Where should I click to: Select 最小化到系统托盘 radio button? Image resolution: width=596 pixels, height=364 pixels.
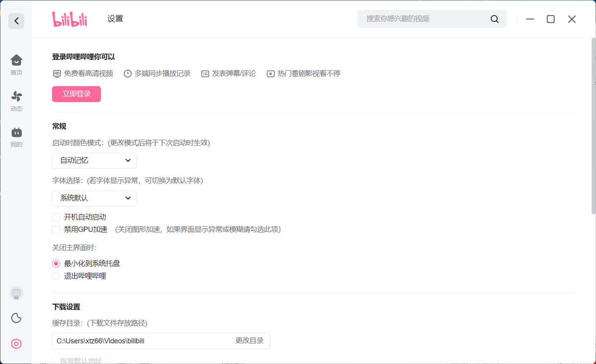point(56,264)
